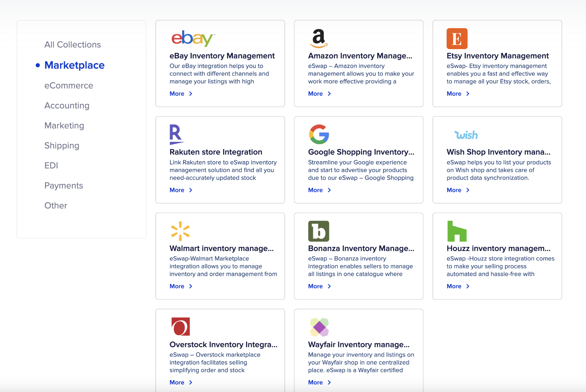This screenshot has width=586, height=392.
Task: Click More link on Rakuten card
Action: (181, 190)
